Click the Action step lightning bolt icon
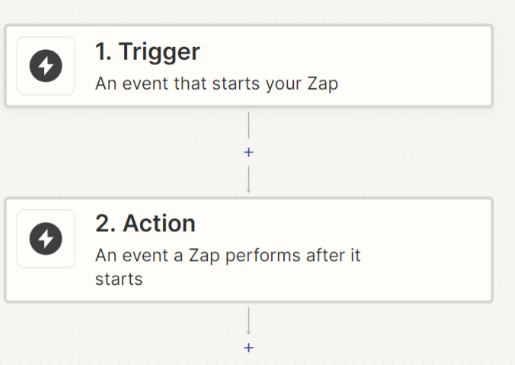This screenshot has height=365, width=515. [x=46, y=238]
